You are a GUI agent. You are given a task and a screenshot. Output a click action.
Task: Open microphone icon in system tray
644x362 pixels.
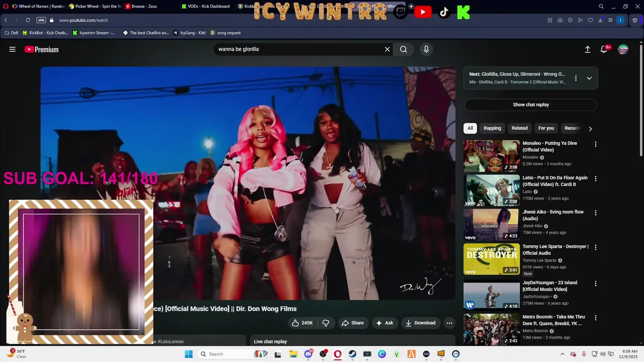click(584, 354)
